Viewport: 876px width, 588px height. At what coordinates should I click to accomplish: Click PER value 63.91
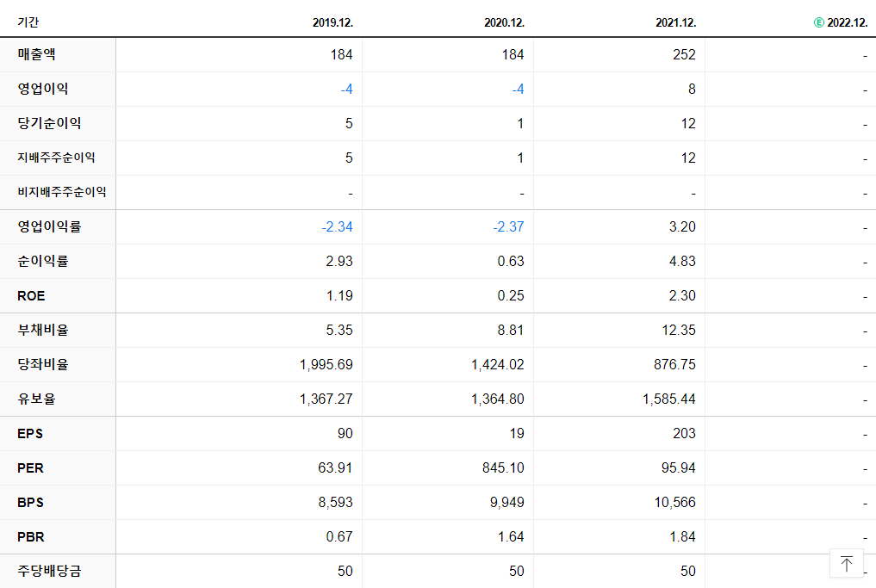[335, 468]
